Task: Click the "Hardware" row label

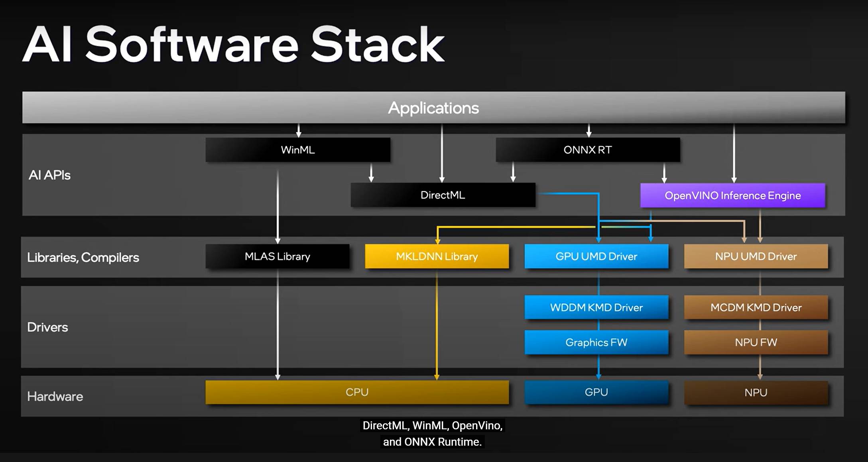Action: (x=55, y=397)
